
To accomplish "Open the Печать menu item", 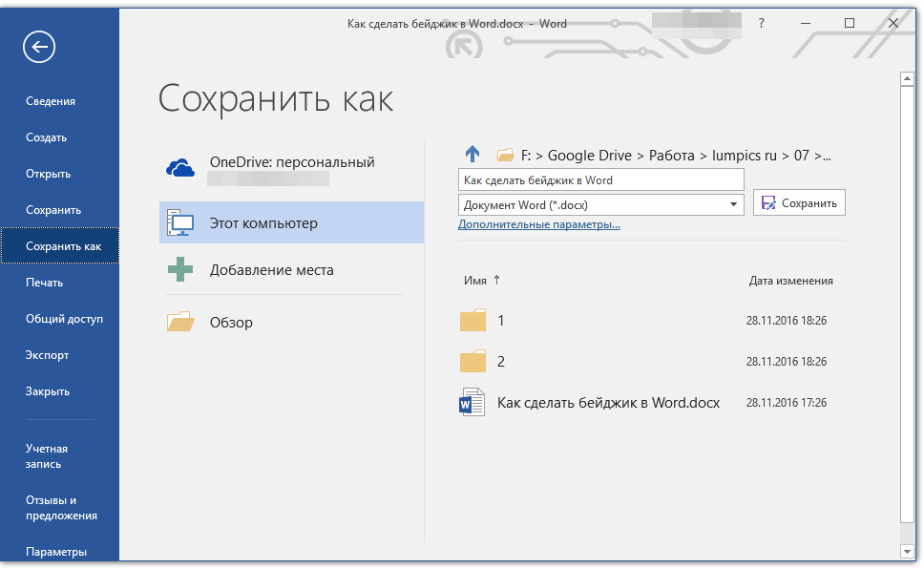I will click(45, 283).
